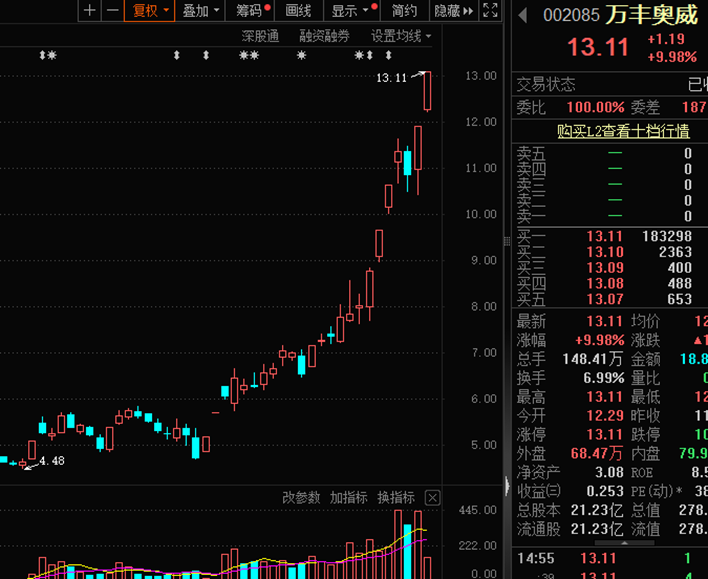Click the 深股通 tag

click(260, 36)
